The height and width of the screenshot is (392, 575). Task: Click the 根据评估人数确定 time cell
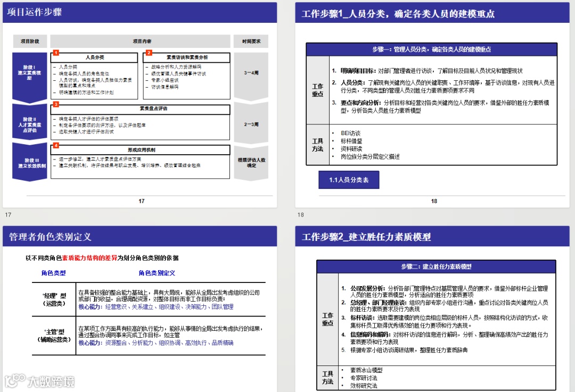click(251, 163)
